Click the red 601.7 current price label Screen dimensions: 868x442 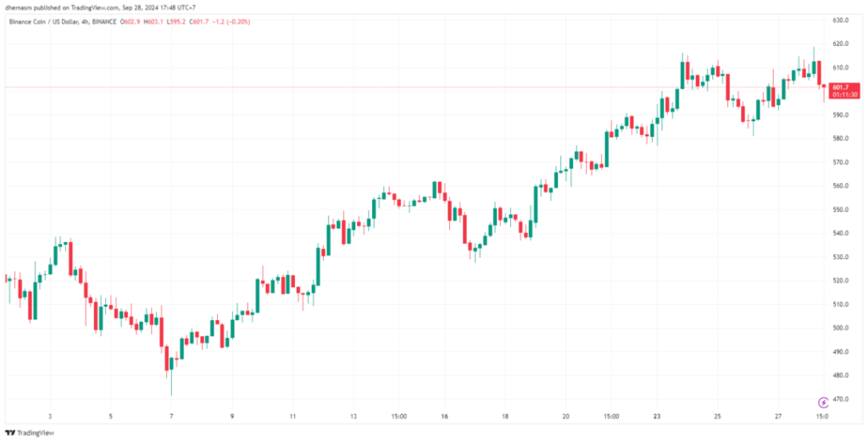click(x=838, y=87)
